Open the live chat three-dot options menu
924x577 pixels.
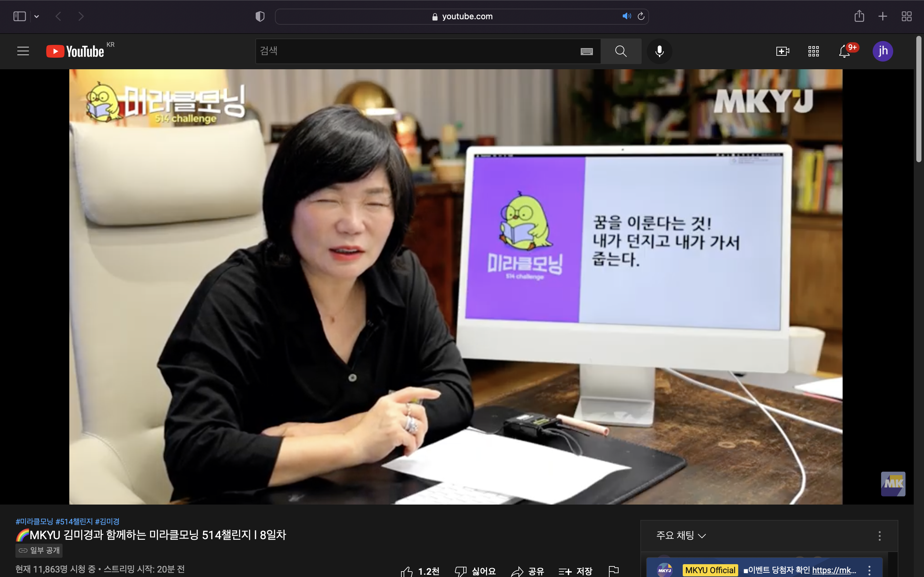coord(879,536)
